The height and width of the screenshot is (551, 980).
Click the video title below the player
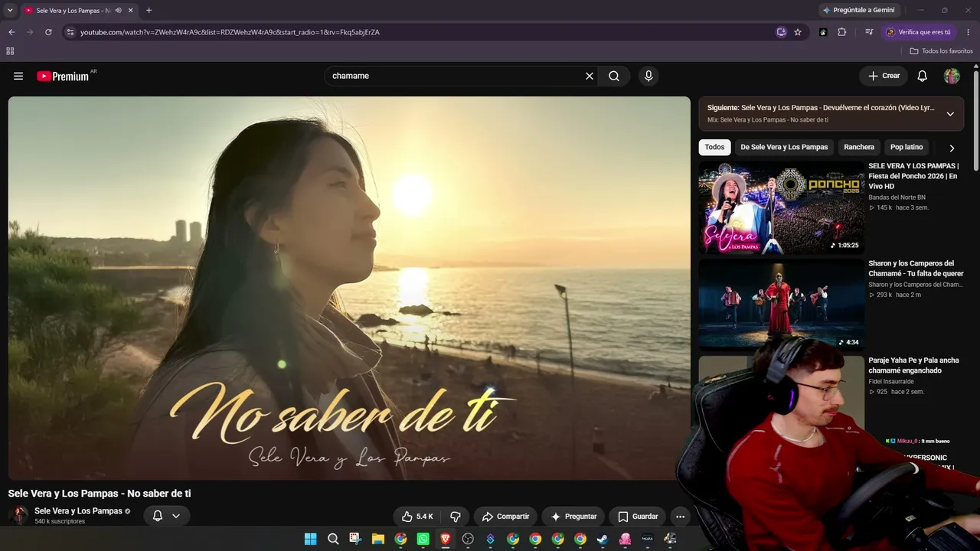tap(100, 494)
